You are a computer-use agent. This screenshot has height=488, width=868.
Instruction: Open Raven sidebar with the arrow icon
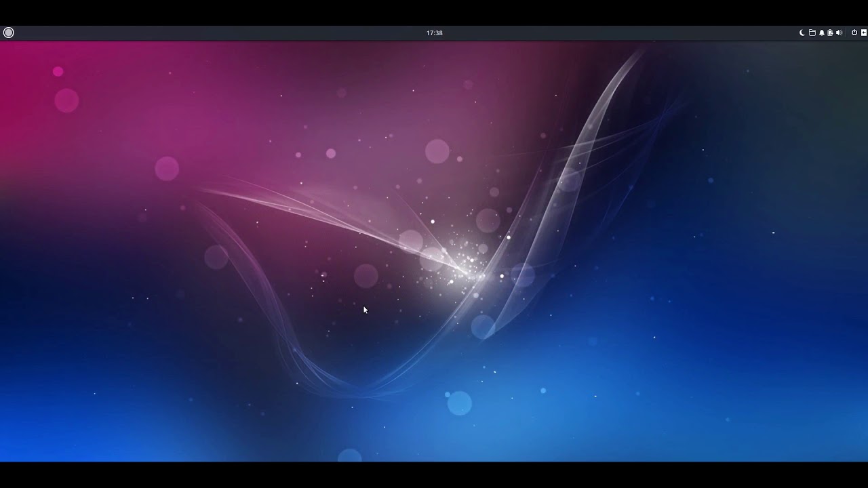tap(864, 33)
